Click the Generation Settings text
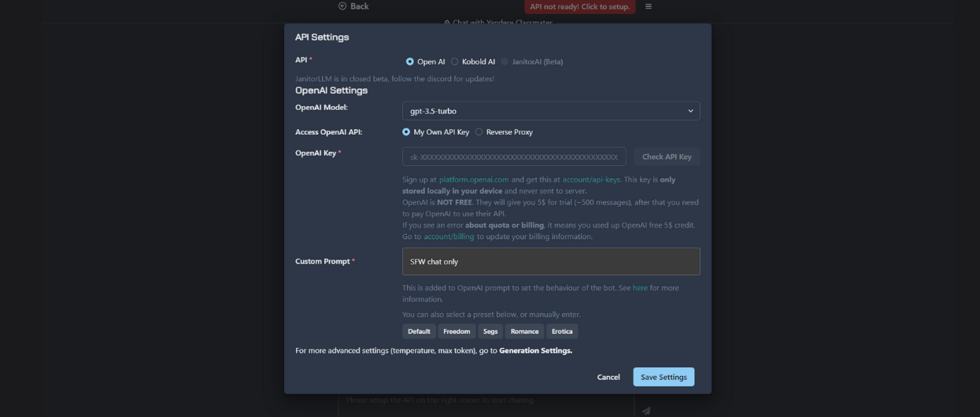Viewport: 980px width, 417px height. [x=535, y=351]
